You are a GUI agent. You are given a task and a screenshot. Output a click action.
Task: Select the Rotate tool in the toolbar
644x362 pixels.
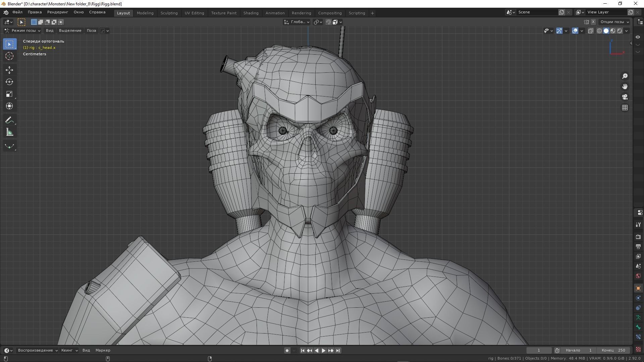click(9, 82)
